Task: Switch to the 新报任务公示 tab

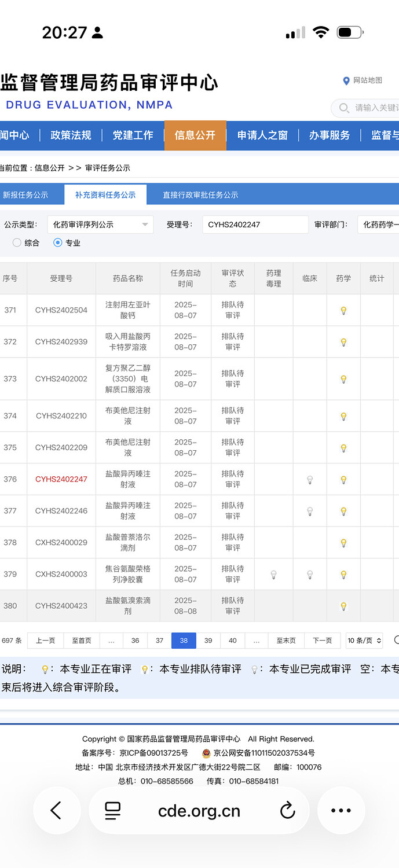Action: [x=25, y=195]
